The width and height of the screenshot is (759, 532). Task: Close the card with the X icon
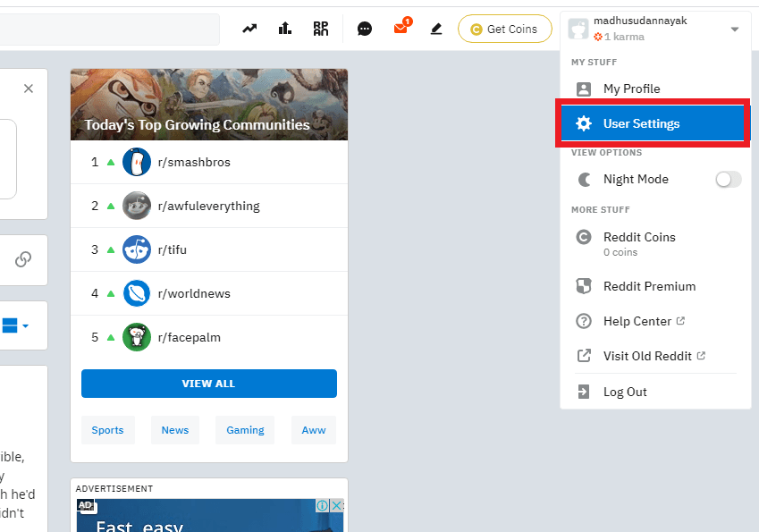pos(29,89)
